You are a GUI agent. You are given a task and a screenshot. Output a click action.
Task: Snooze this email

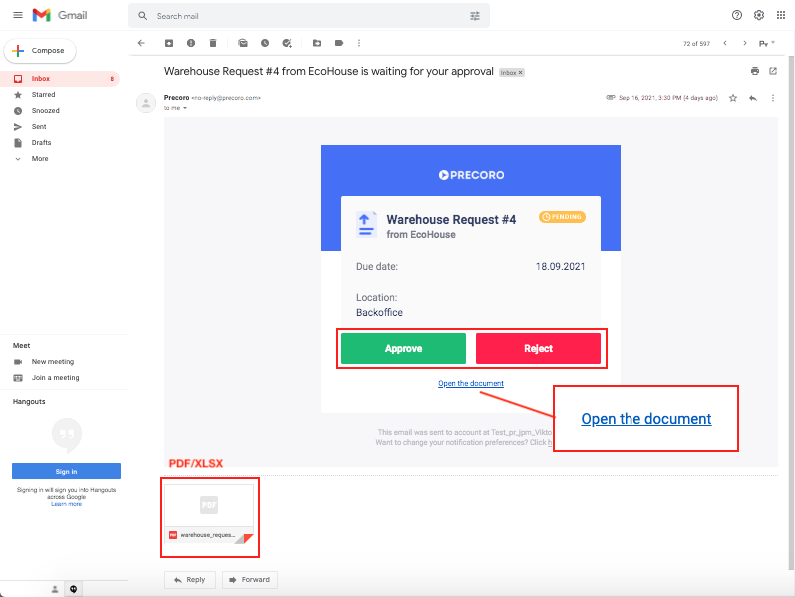265,43
